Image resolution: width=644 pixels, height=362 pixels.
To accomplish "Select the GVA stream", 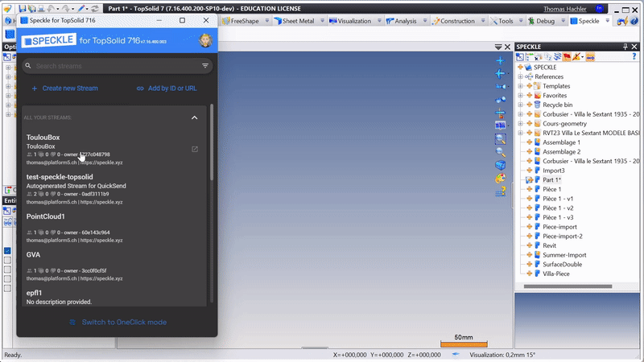I will pos(114,266).
